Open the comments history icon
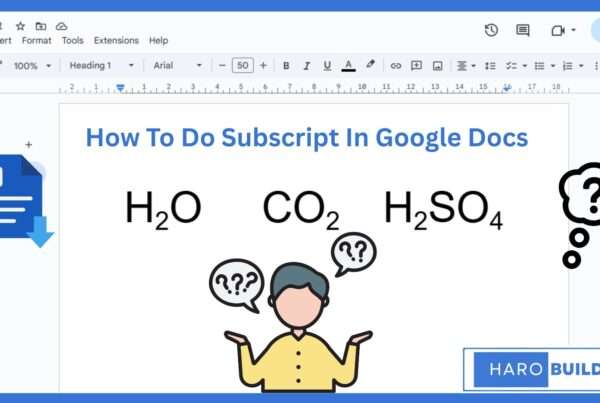 pyautogui.click(x=523, y=30)
